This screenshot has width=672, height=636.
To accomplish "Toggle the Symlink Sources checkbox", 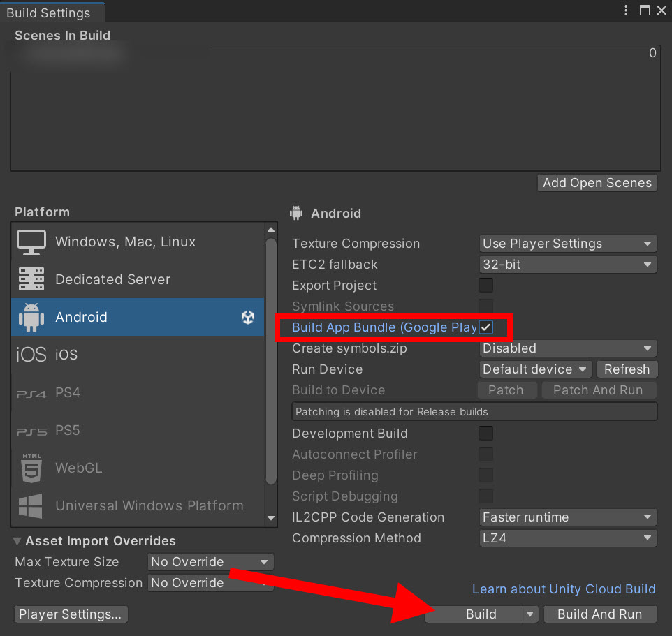I will click(x=485, y=306).
